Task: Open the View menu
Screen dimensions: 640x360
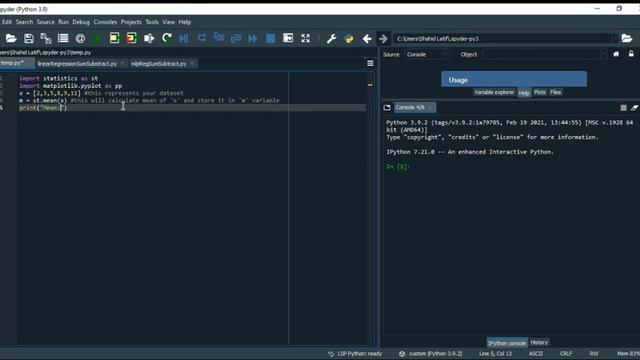Action: [x=169, y=22]
